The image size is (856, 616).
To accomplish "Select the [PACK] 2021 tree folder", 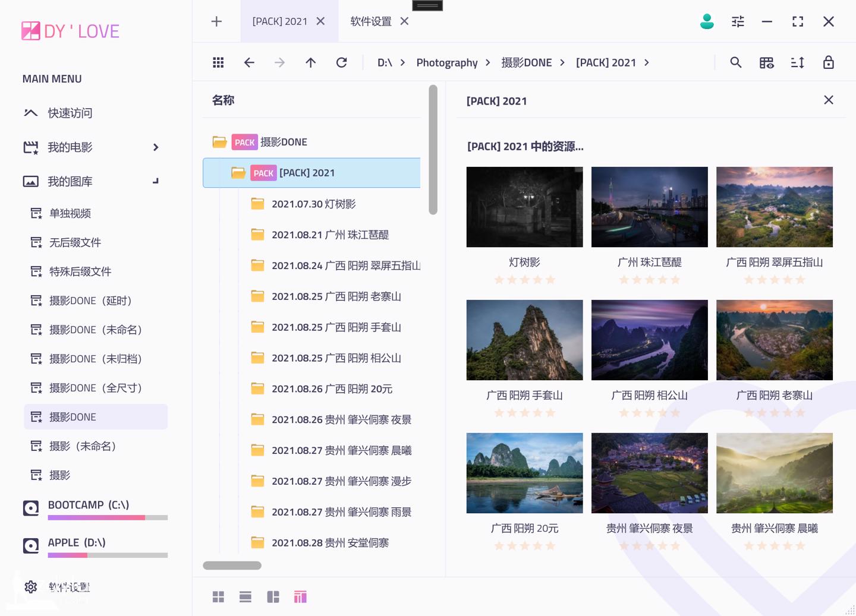I will click(x=311, y=173).
